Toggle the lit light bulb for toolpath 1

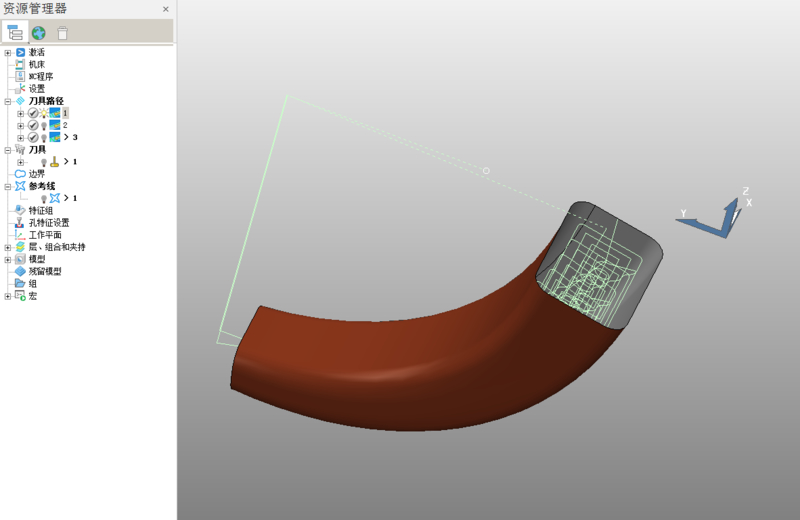coord(44,114)
